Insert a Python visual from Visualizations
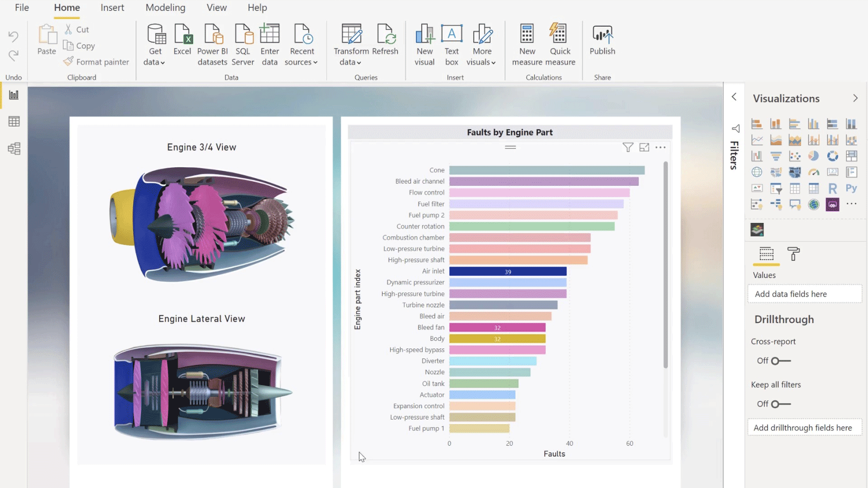The width and height of the screenshot is (868, 488). point(851,188)
